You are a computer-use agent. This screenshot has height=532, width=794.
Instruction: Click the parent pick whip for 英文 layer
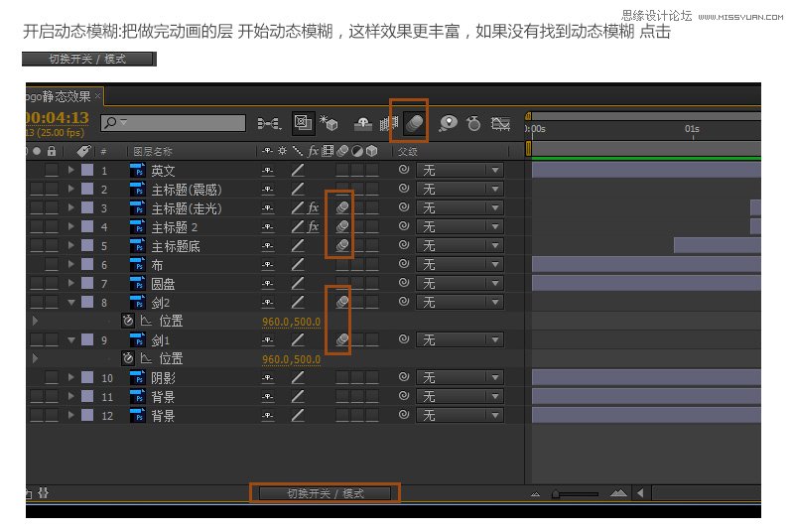pyautogui.click(x=404, y=170)
